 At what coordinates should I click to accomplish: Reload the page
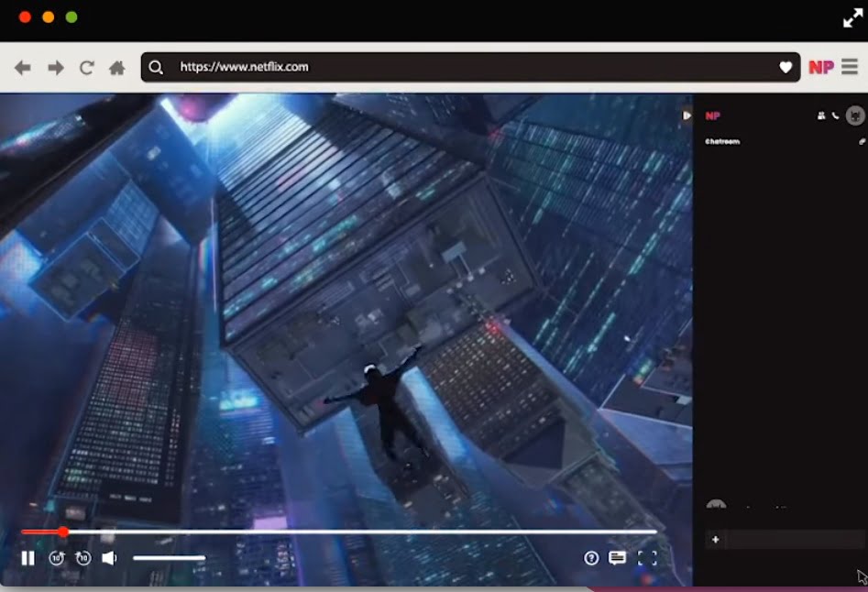click(86, 68)
